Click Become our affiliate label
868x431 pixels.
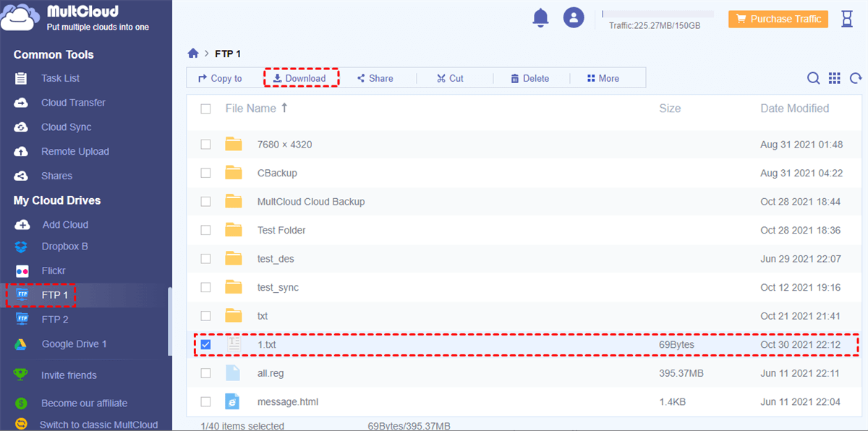pos(84,403)
